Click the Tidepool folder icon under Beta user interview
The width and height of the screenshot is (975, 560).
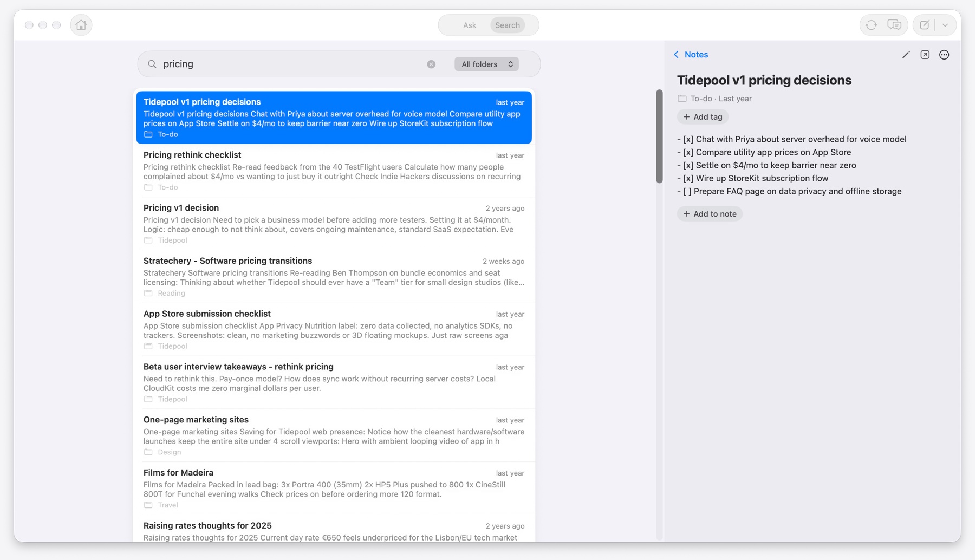[x=148, y=399]
